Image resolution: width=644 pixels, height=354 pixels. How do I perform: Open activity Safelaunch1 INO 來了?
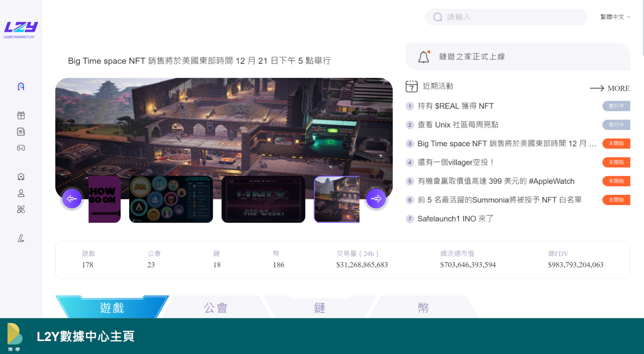(x=455, y=218)
